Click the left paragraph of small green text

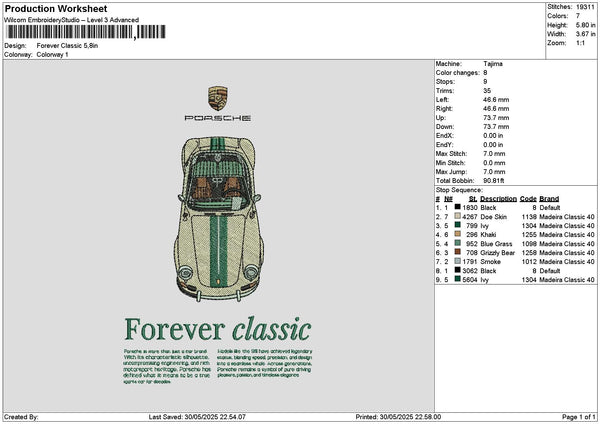[x=167, y=366]
